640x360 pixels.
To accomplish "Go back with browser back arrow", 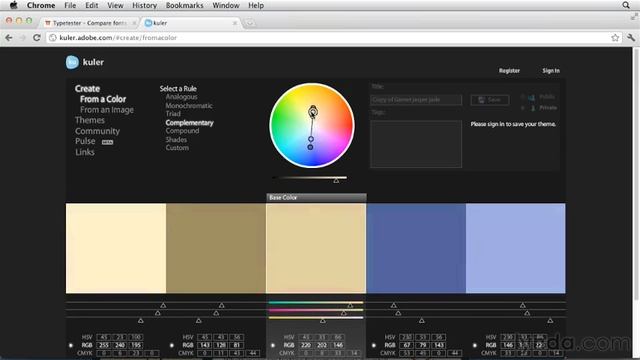I will point(9,38).
